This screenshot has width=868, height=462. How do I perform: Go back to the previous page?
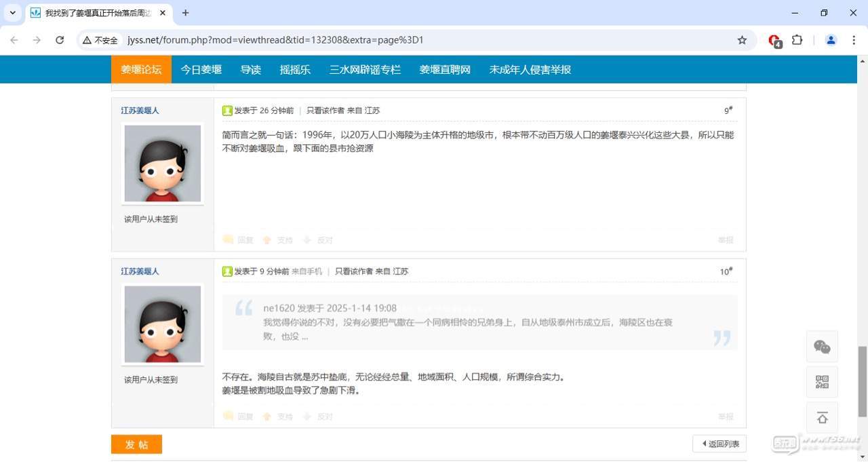14,40
